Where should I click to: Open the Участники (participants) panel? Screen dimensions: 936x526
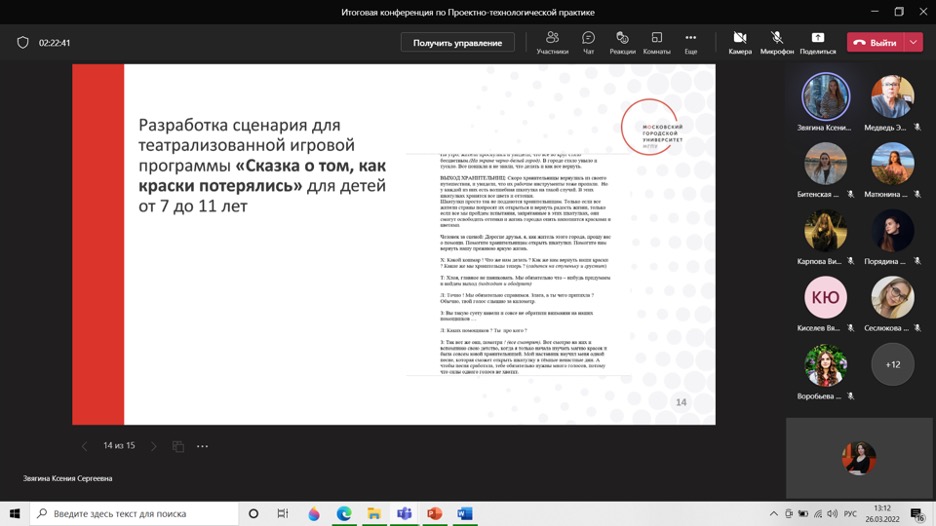click(x=552, y=42)
